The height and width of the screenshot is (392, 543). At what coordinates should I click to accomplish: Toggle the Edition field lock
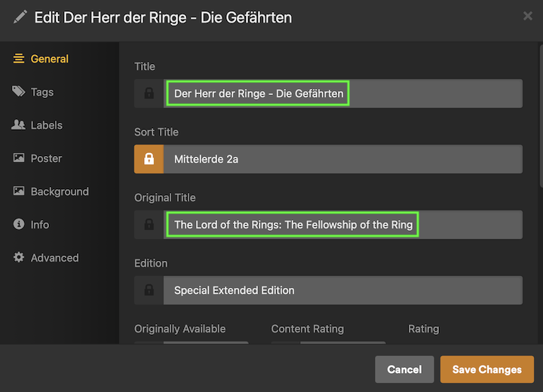149,290
